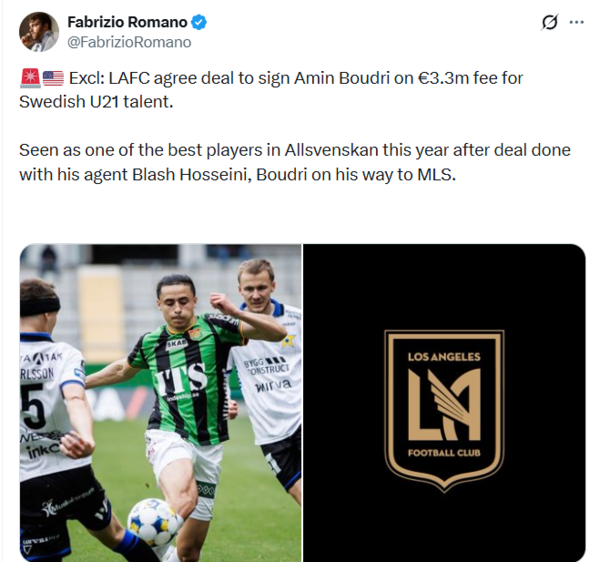Click the red siren emoji

[x=29, y=78]
